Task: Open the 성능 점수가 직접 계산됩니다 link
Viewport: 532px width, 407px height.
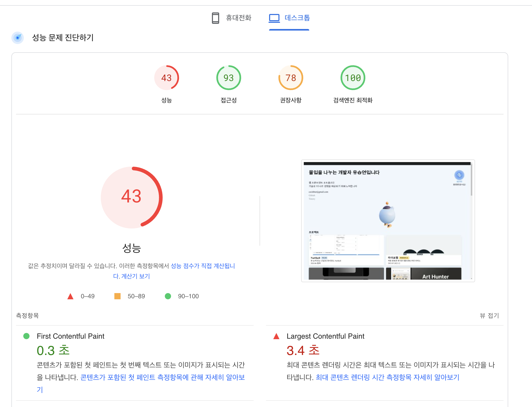Action: pos(203,266)
